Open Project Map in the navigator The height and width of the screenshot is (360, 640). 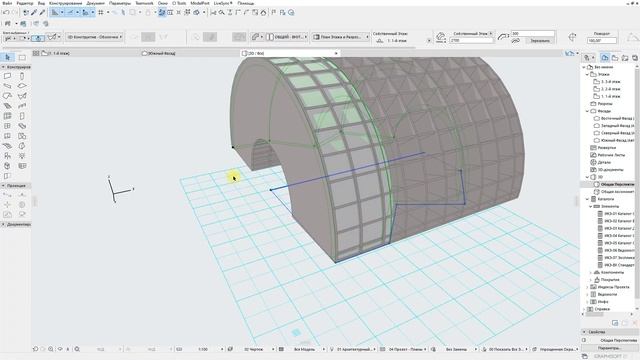pos(605,58)
